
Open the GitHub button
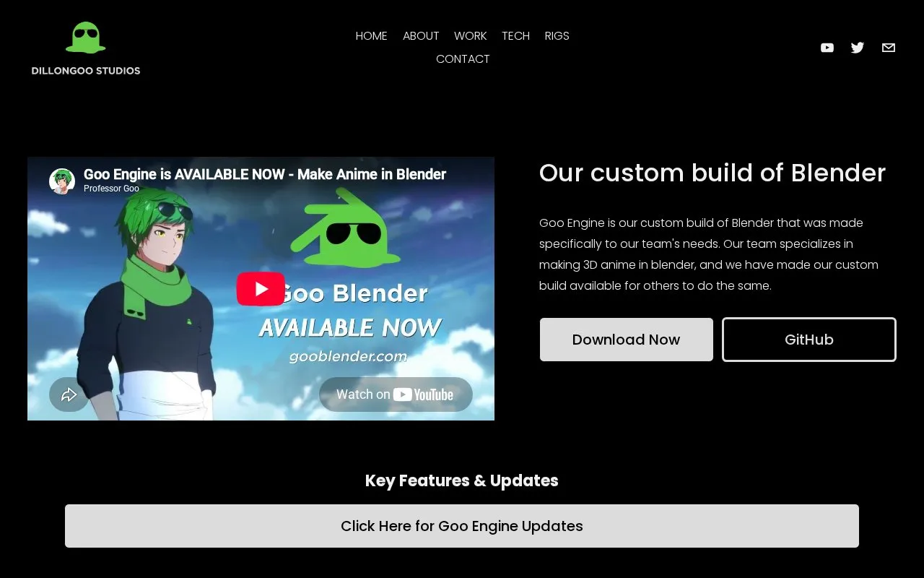pyautogui.click(x=809, y=340)
